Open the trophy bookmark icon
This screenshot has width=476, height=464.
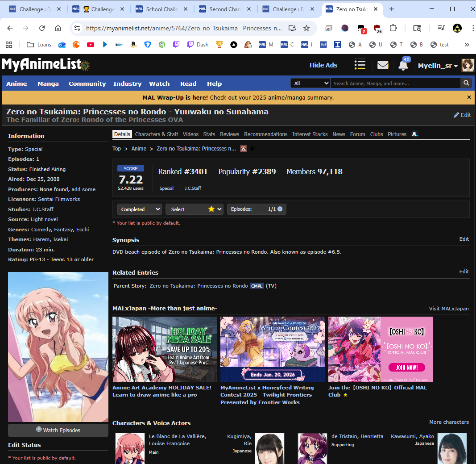click(219, 45)
